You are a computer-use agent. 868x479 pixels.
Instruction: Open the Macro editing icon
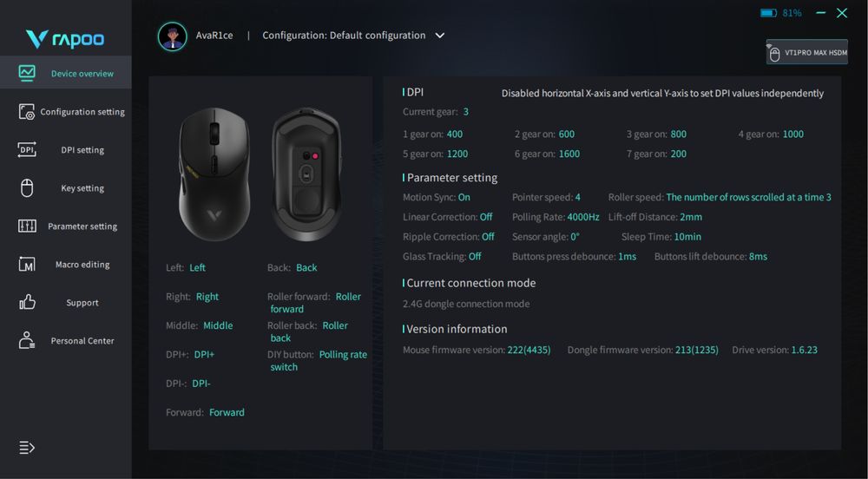pos(27,264)
